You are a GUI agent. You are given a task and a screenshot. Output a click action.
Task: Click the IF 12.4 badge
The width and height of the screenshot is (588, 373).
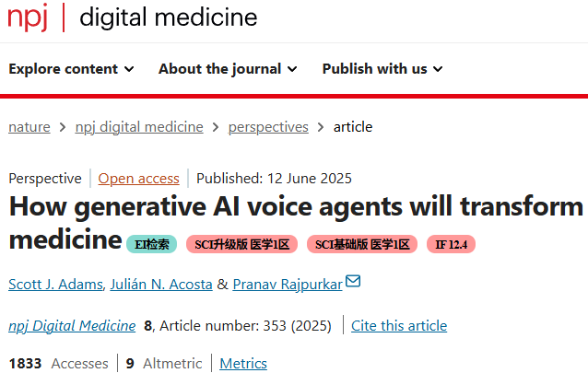click(451, 244)
